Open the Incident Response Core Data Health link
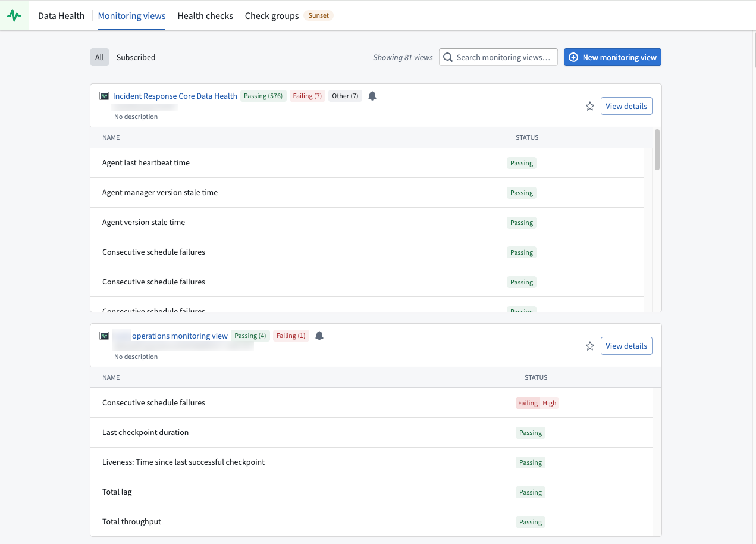Screen dimensions: 756x544 point(174,95)
